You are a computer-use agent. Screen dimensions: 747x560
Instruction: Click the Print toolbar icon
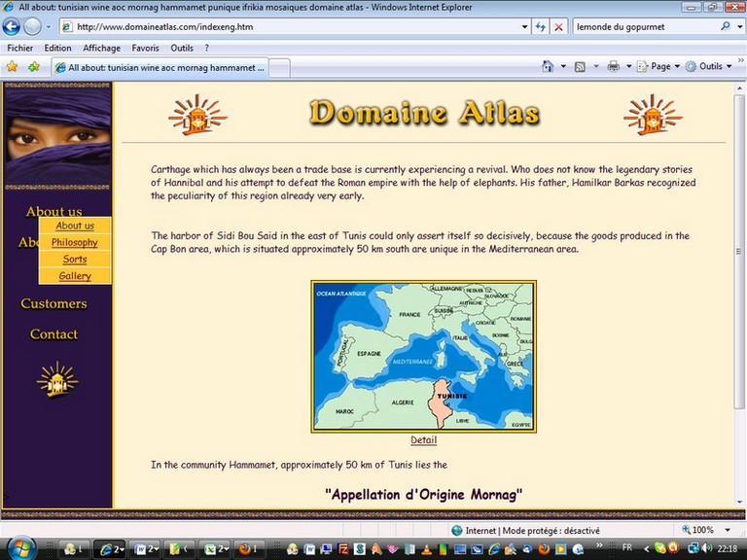click(x=613, y=66)
